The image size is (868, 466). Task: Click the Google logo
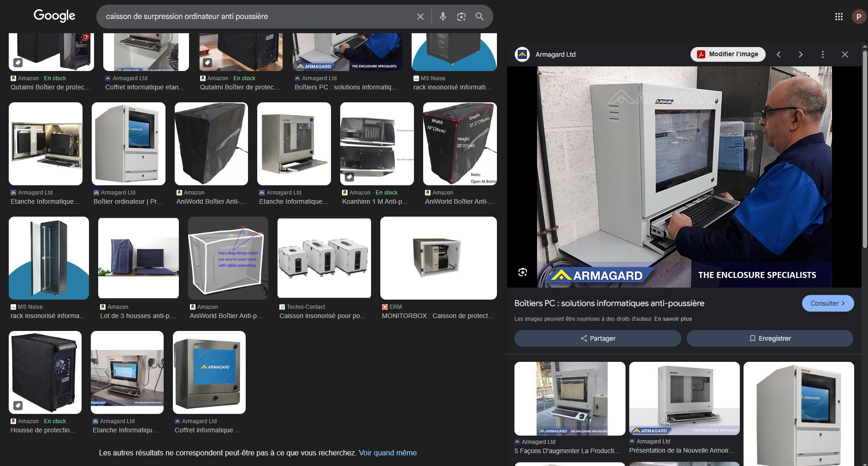click(54, 16)
